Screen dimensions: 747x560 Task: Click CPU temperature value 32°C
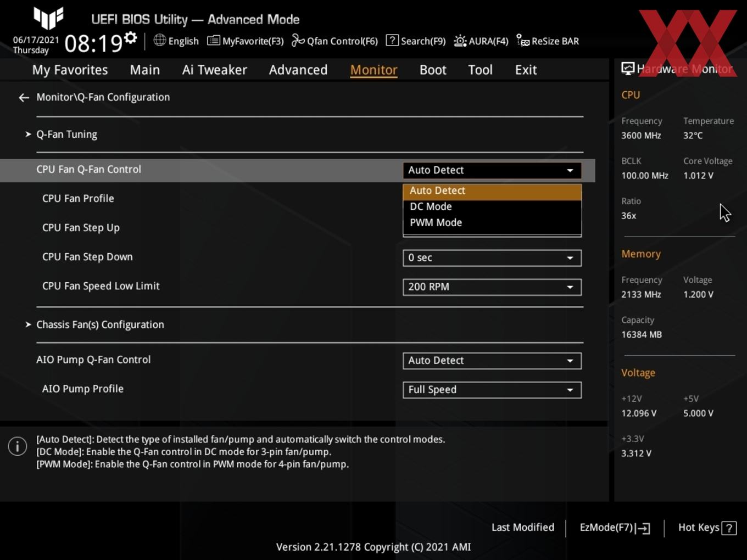(x=693, y=135)
